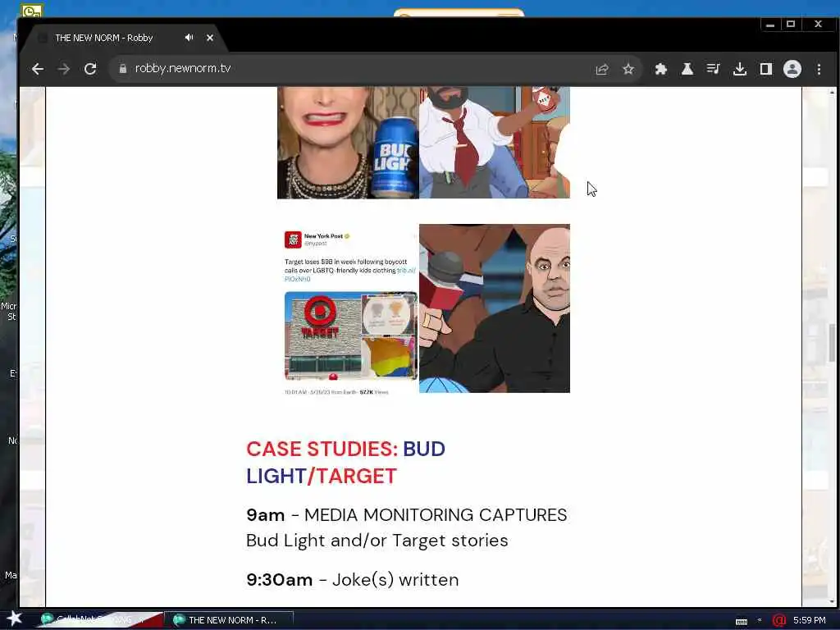Open the media control playlist icon
840x630 pixels.
[x=713, y=69]
